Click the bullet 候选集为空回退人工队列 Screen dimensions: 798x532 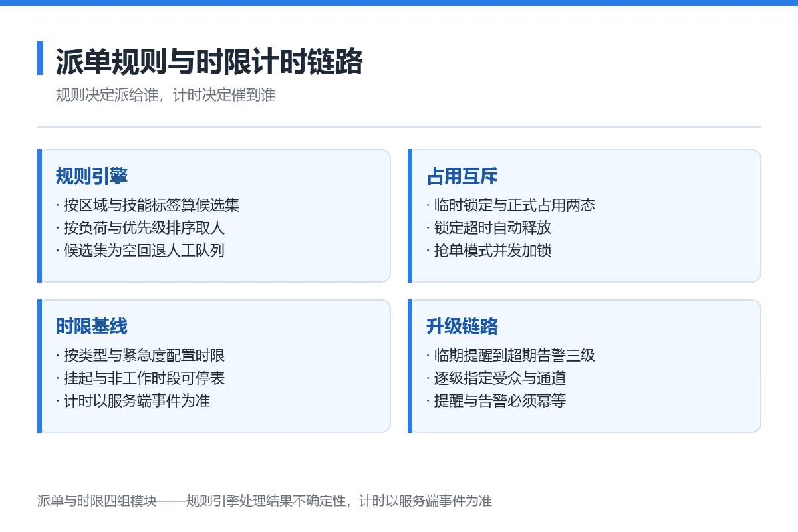pyautogui.click(x=140, y=250)
